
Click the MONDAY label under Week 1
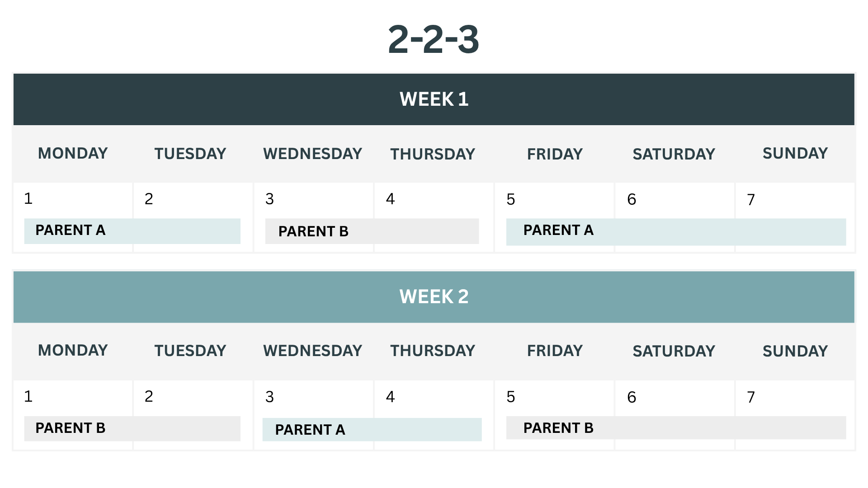click(x=73, y=154)
